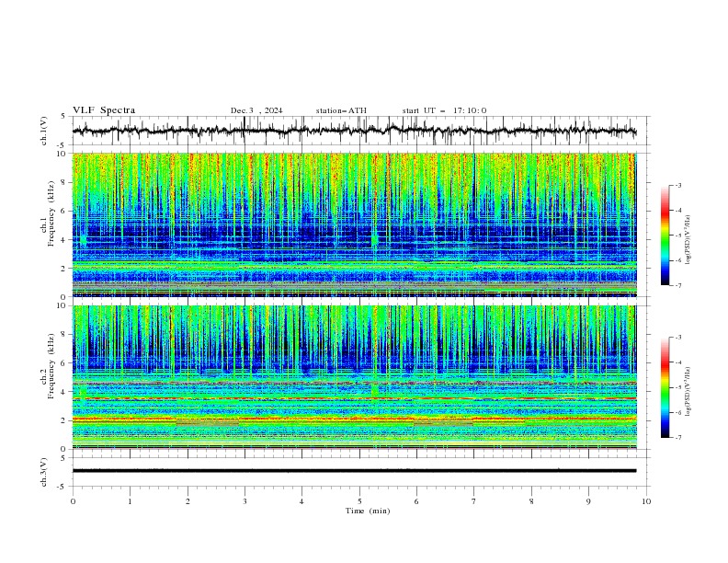The image size is (728, 563).
Task: Click the ch.1 log(PSD)(V²/Hz) colorbar label
Action: (688, 240)
